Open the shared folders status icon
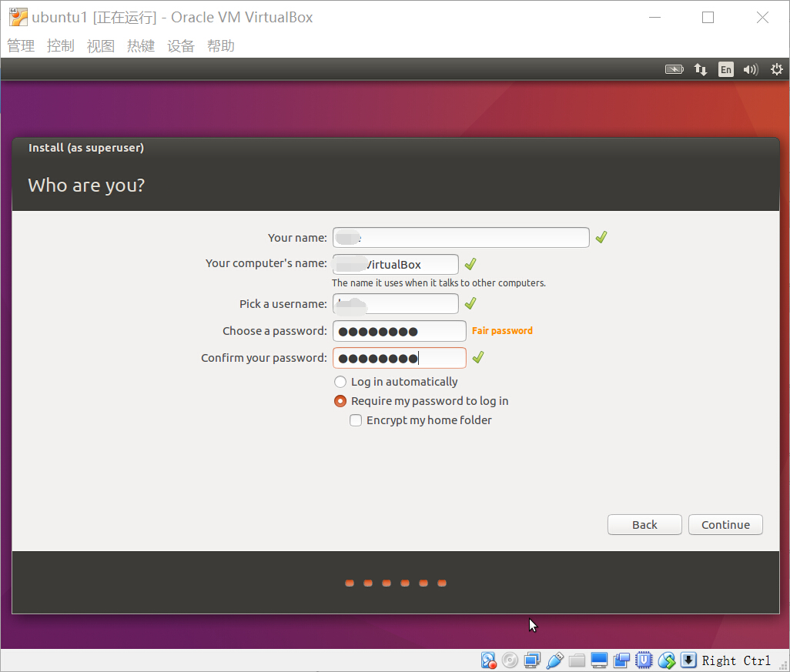Viewport: 790px width, 672px height. (577, 660)
